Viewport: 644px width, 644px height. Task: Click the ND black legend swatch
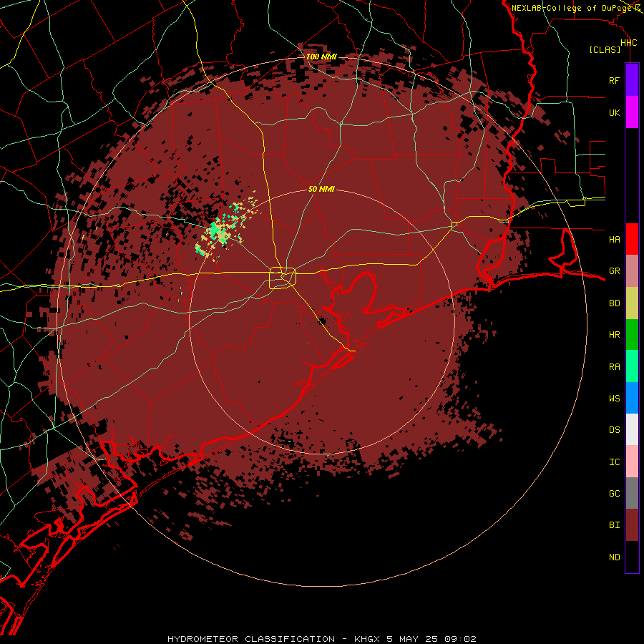pos(632,557)
